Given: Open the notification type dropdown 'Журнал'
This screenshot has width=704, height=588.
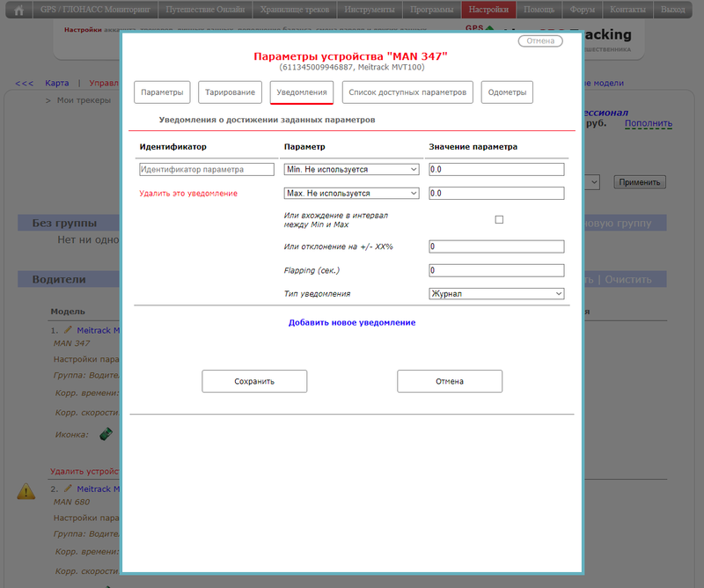Looking at the screenshot, I should [496, 294].
